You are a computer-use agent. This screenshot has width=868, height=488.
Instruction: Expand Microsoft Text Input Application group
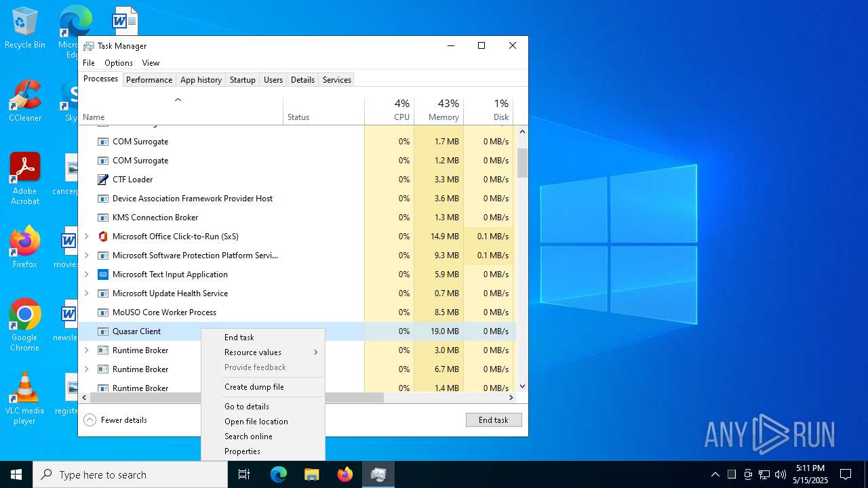click(86, 274)
